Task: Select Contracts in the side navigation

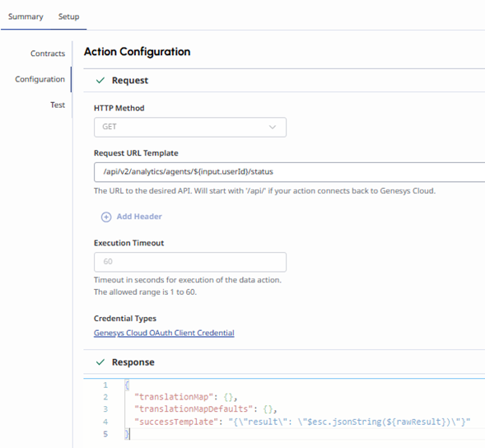Action: tap(48, 54)
